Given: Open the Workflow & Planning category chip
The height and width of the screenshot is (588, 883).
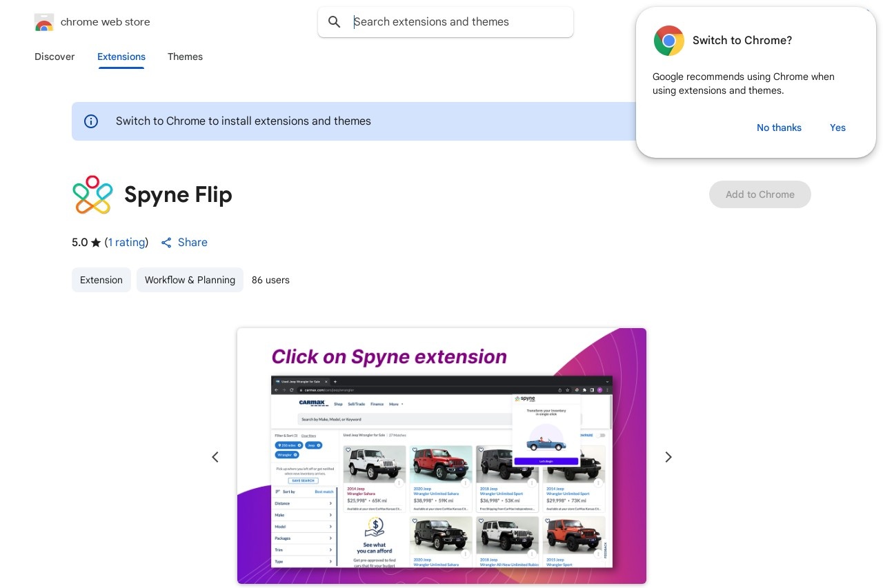Looking at the screenshot, I should [190, 280].
